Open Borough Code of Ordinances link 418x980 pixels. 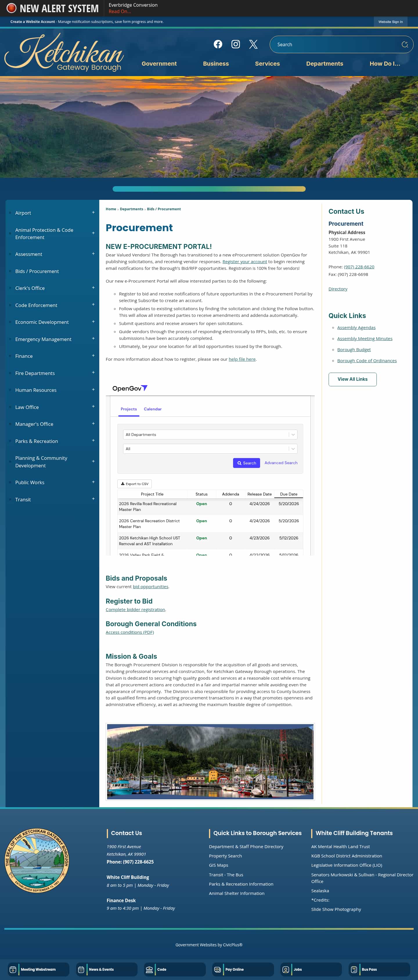click(367, 360)
